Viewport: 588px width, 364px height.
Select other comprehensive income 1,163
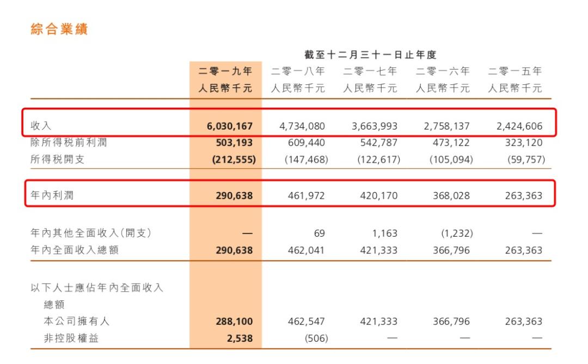point(385,233)
